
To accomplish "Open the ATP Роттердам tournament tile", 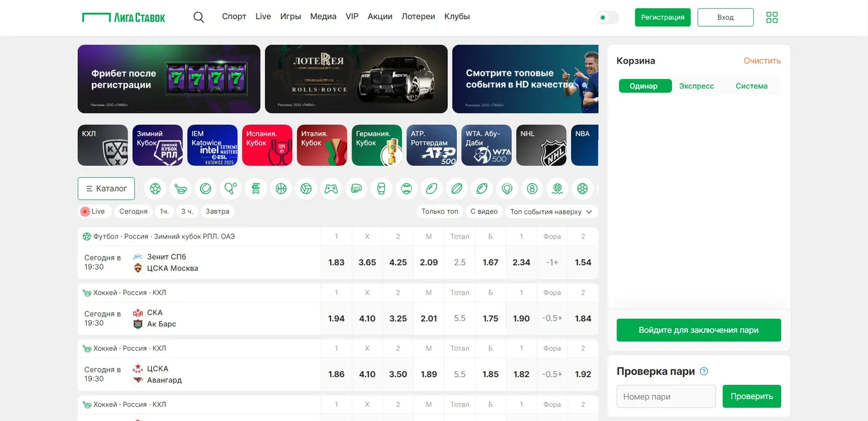I will pos(432,145).
